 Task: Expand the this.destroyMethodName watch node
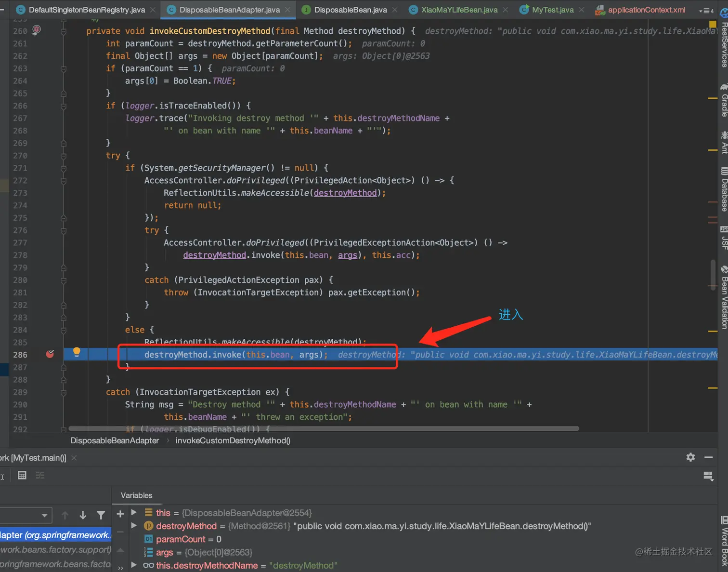click(134, 565)
